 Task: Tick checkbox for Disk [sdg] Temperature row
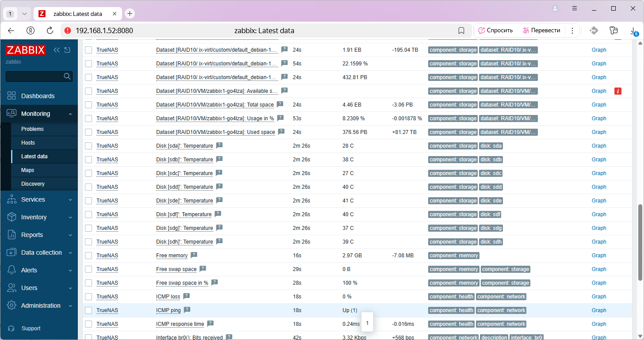(x=88, y=228)
